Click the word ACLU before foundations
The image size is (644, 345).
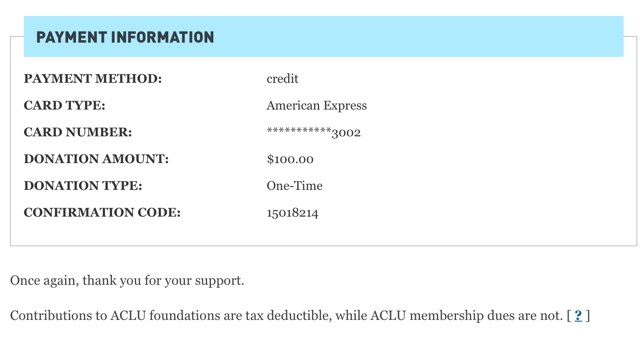coord(128,315)
